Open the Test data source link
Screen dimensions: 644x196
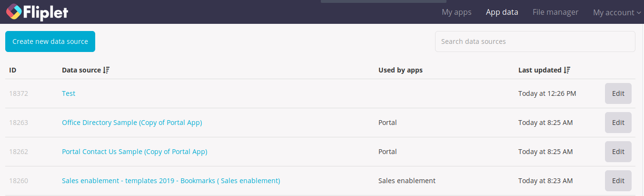click(69, 93)
